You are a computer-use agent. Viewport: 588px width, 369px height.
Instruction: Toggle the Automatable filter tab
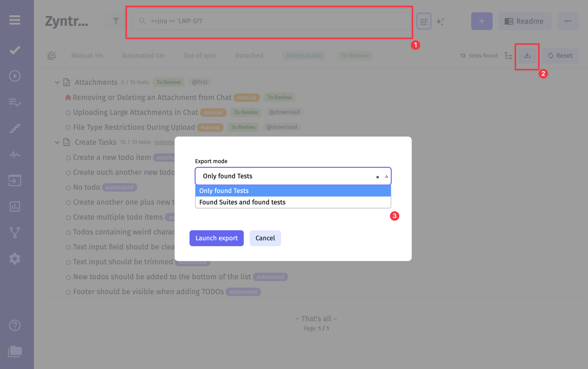tap(304, 55)
